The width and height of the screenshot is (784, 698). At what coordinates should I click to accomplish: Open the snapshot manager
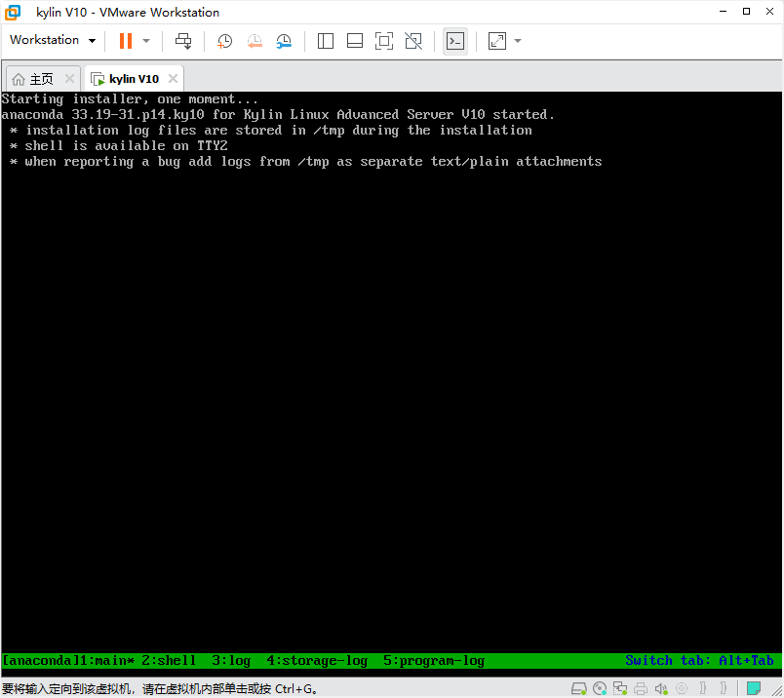(x=284, y=41)
